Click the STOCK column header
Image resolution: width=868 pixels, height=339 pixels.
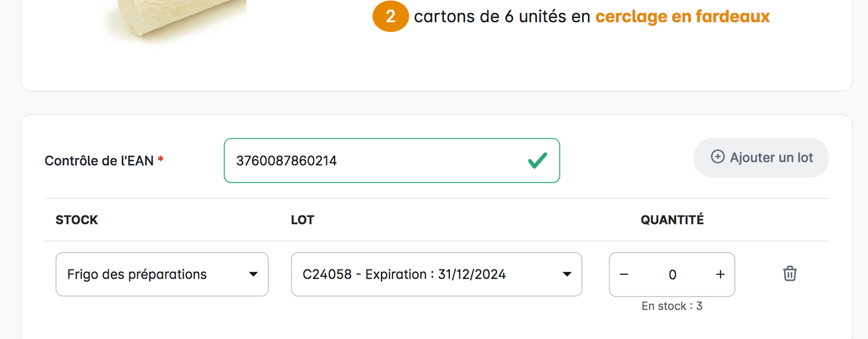coord(77,220)
